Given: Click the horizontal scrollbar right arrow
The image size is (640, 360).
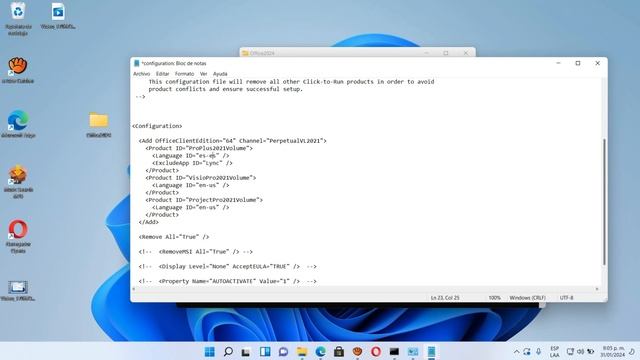Looking at the screenshot, I should point(597,289).
